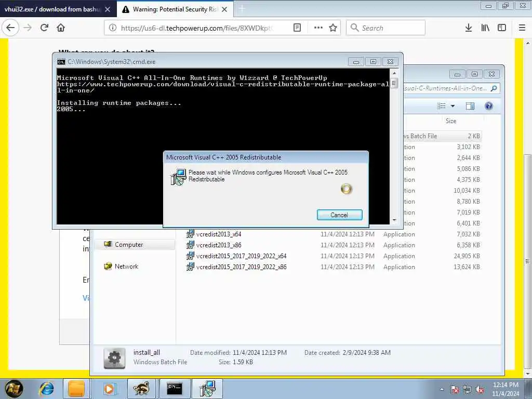Viewport: 532px width, 399px height.
Task: Click the 24,905 KB size cell
Action: 467,256
